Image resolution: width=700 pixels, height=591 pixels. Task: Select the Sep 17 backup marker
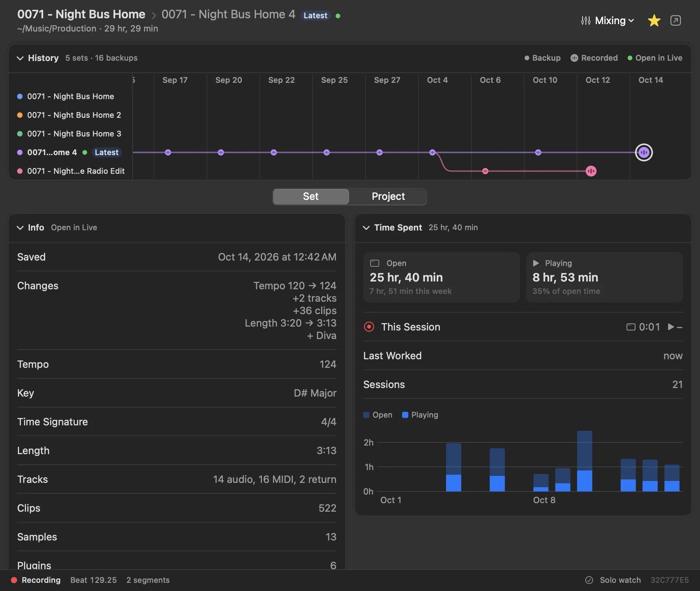168,152
